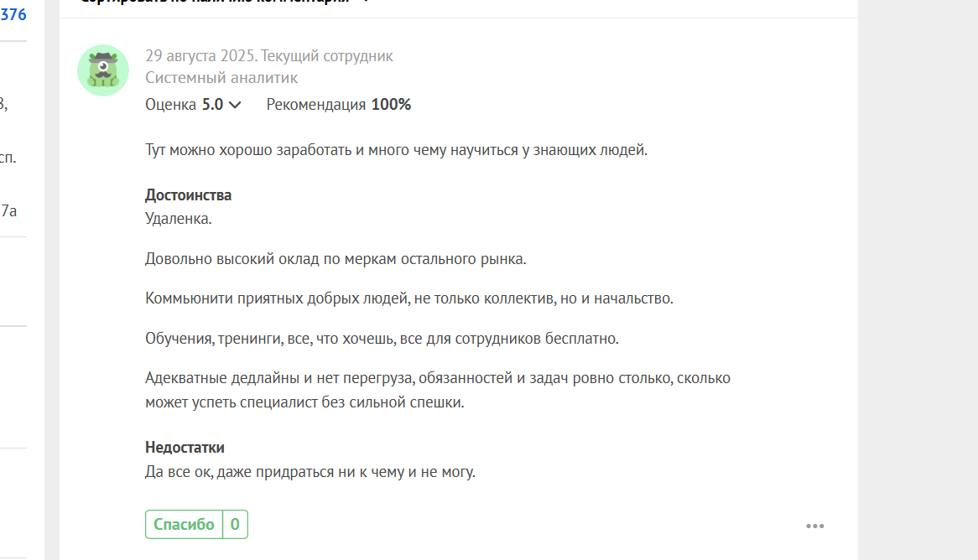Click the green Спасибо button
Image resolution: width=978 pixels, height=560 pixels.
coord(184,525)
